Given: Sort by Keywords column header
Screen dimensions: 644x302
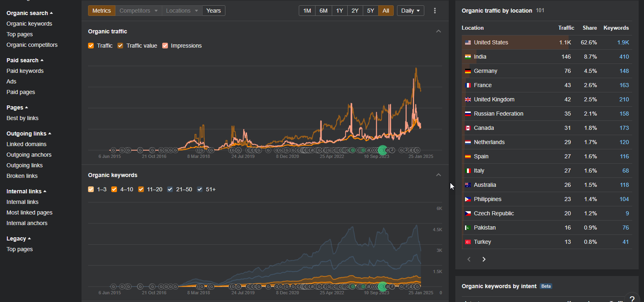Looking at the screenshot, I should 616,28.
